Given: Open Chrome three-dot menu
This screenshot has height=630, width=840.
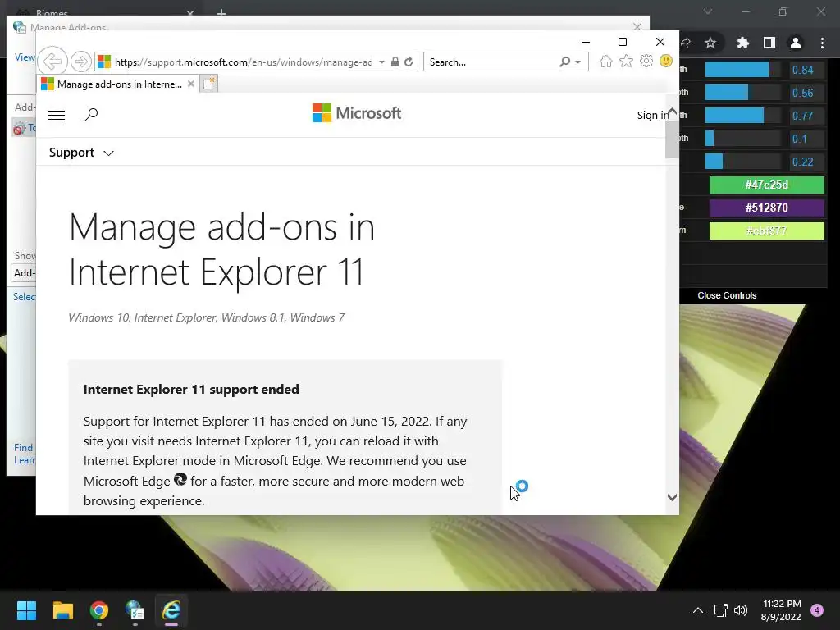Looking at the screenshot, I should click(x=822, y=43).
